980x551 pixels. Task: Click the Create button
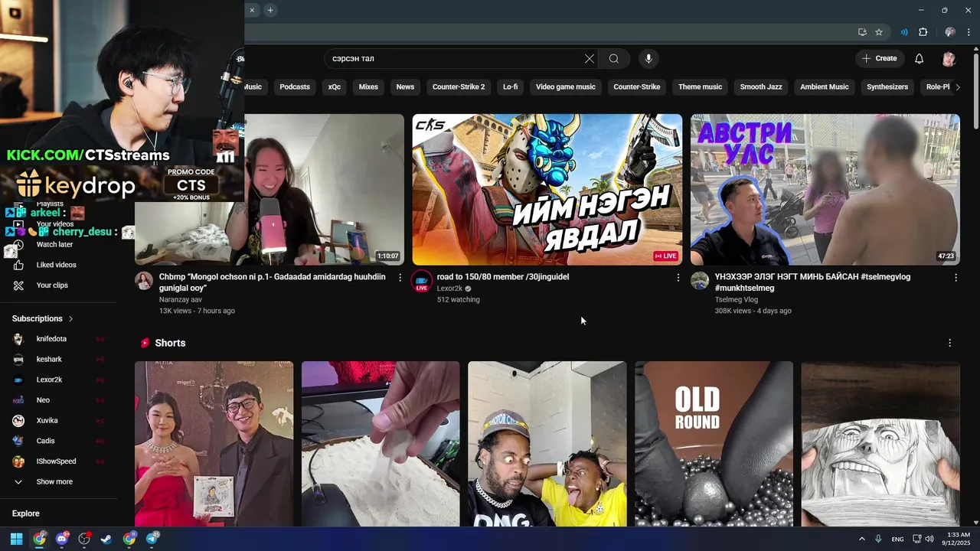coord(880,59)
